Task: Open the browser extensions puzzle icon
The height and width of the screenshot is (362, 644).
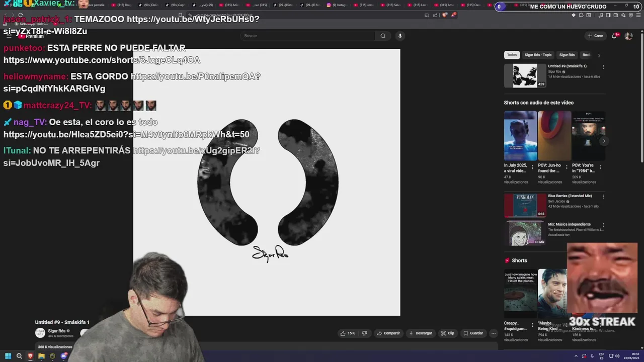Action: (x=581, y=15)
